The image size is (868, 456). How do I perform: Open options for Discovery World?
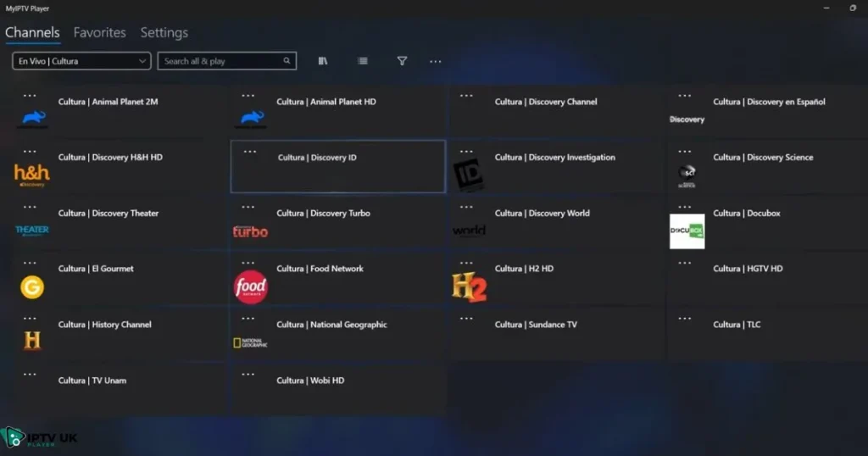[467, 207]
